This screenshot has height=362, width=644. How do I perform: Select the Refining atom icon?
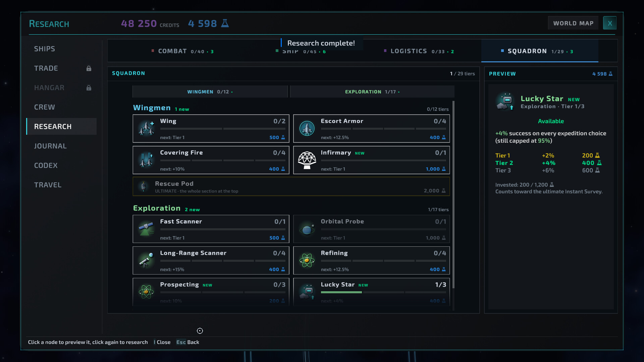[307, 260]
